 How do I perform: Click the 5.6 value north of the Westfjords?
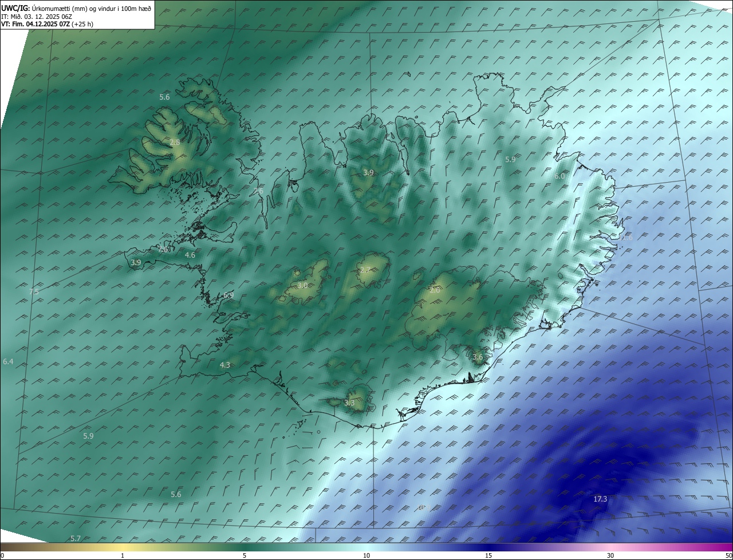pyautogui.click(x=164, y=97)
